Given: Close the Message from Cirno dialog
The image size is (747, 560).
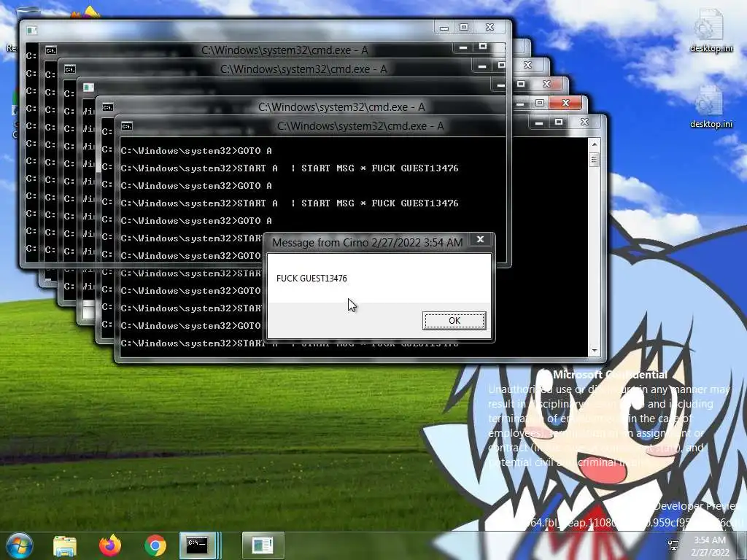Looking at the screenshot, I should [480, 239].
